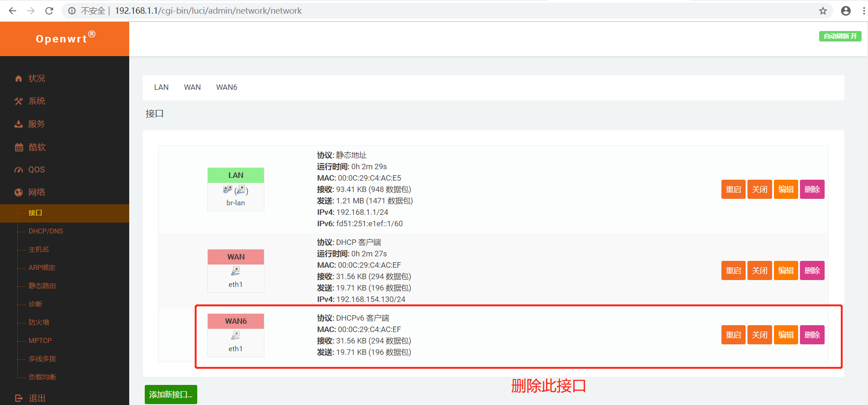868x405 pixels.
Task: Click the red WAN6 interface badge
Action: coord(236,321)
